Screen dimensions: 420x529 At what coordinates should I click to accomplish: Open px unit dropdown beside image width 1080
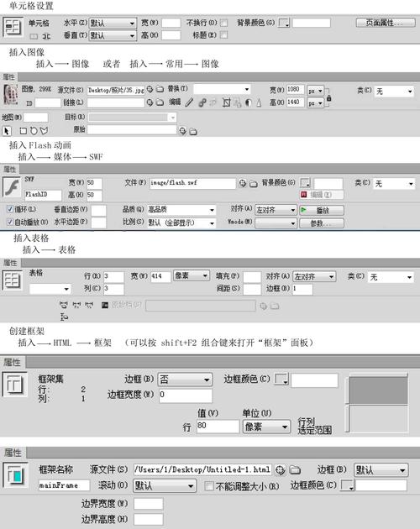click(315, 91)
